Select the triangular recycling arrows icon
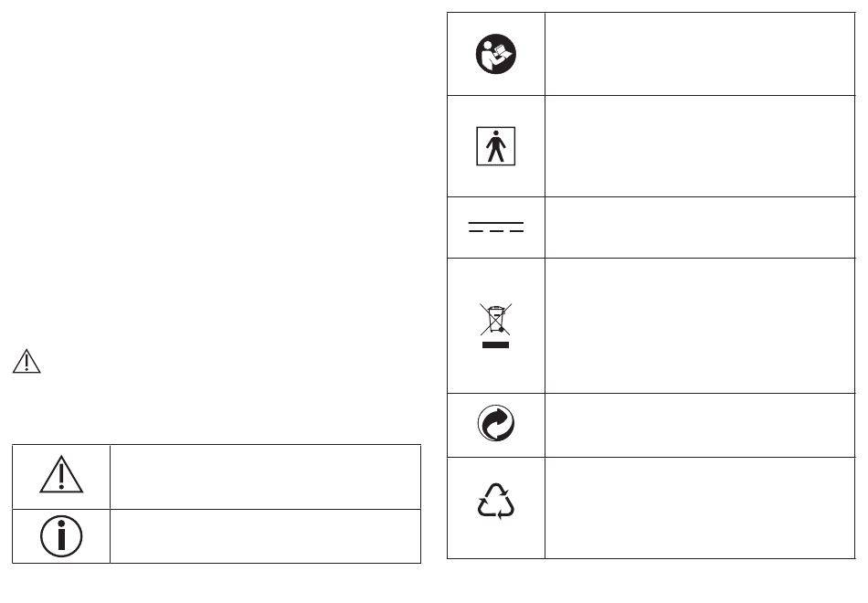This screenshot has height=603, width=868. pos(496,501)
